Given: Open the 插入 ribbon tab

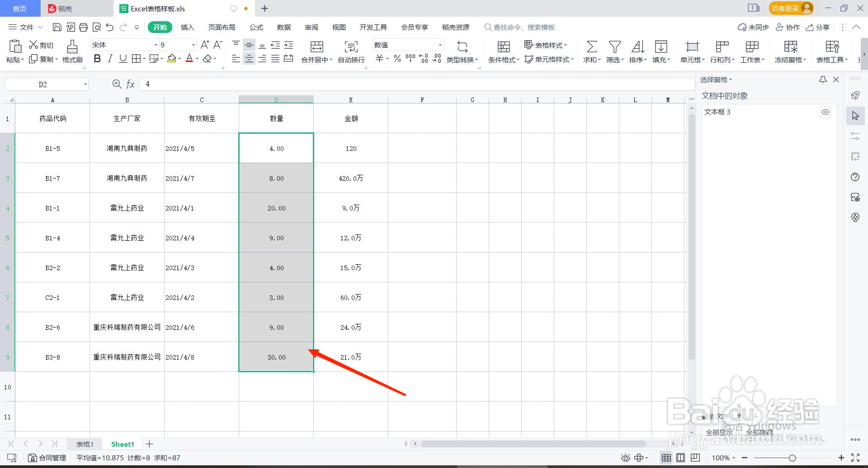Looking at the screenshot, I should coord(187,27).
